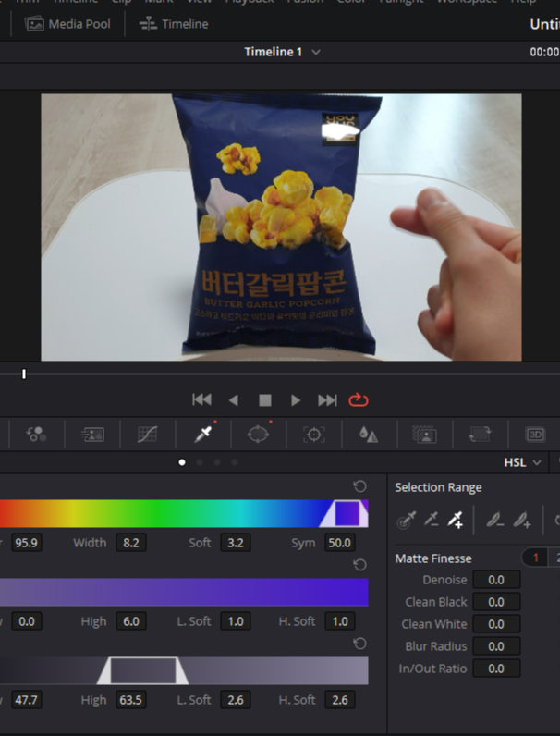Open the Sizing palette
This screenshot has width=560, height=736.
point(480,435)
